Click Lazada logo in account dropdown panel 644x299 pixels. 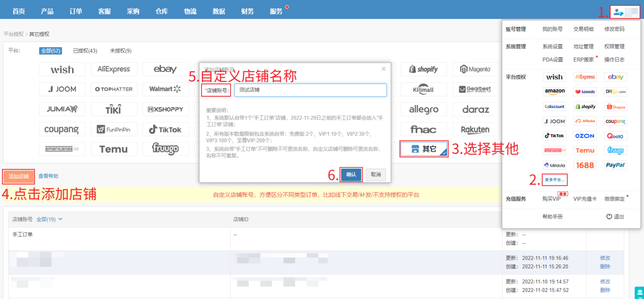[x=585, y=91]
